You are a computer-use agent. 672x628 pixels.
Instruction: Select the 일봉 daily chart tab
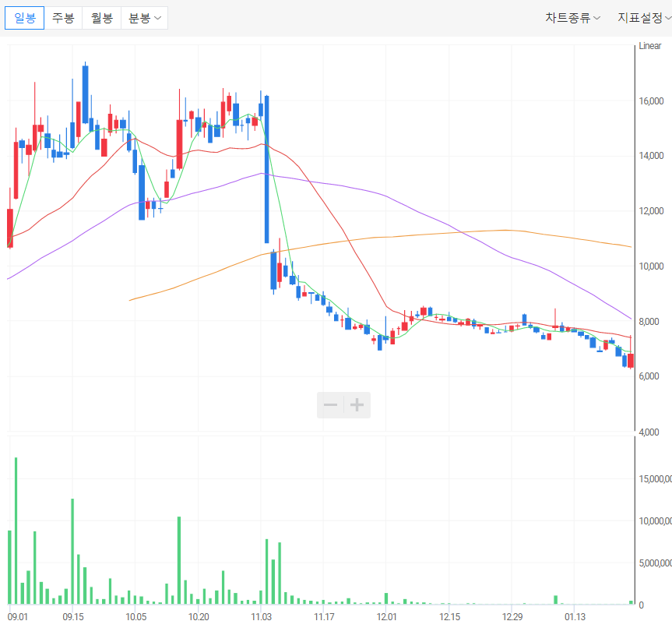coord(24,18)
